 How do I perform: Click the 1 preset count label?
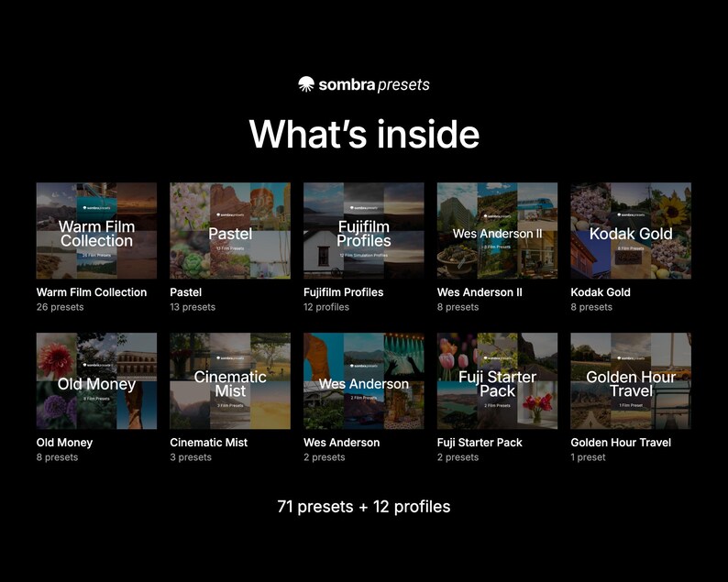[x=589, y=457]
